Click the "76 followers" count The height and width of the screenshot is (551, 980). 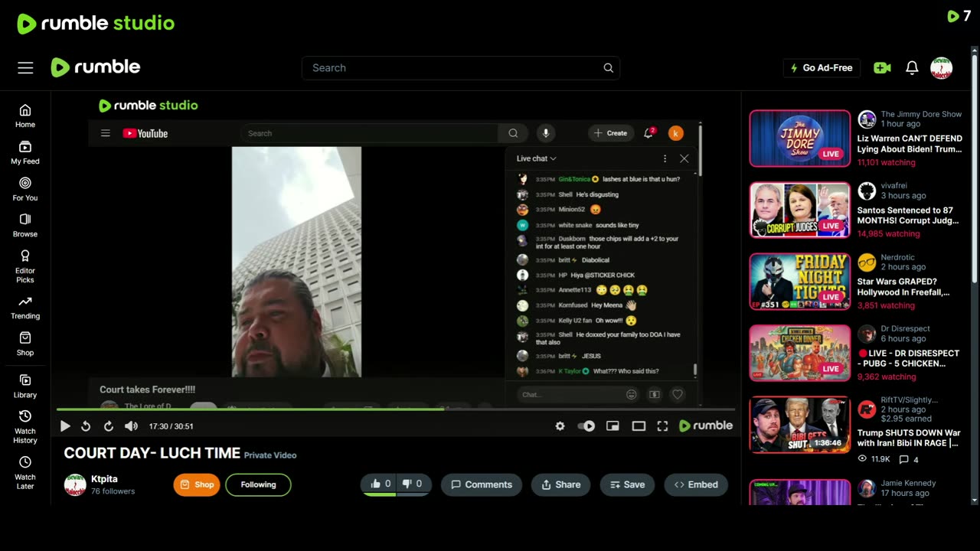pyautogui.click(x=113, y=491)
